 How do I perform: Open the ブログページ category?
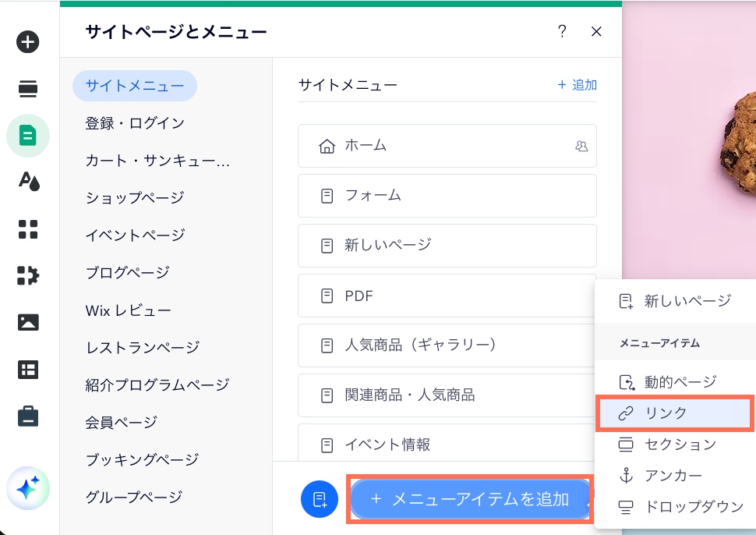pyautogui.click(x=127, y=273)
